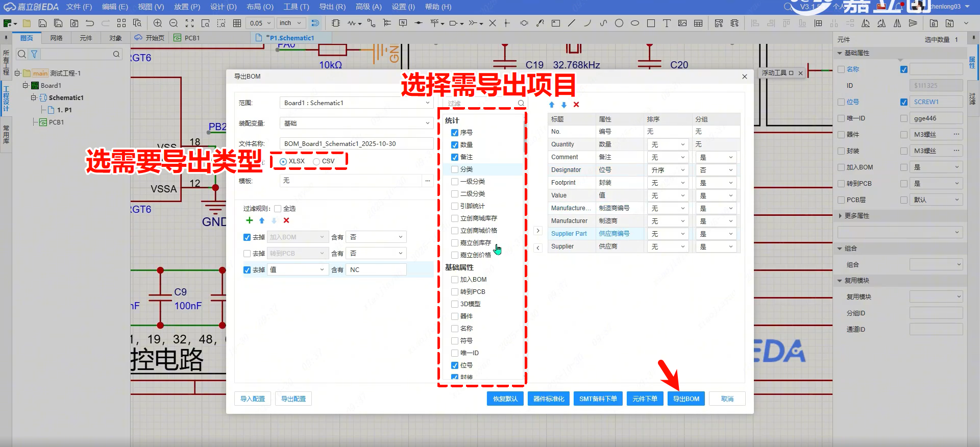Select the Place Component chip icon
Screen dimensions: 980x447
(x=335, y=23)
